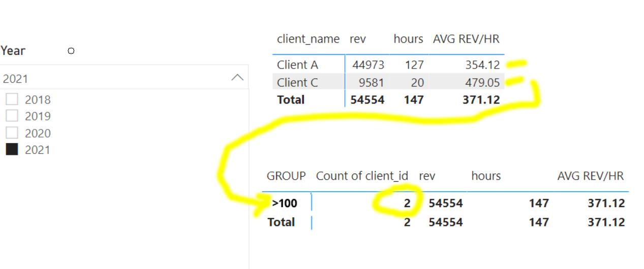Click the Year slicer header title
The height and width of the screenshot is (269, 644).
13,51
